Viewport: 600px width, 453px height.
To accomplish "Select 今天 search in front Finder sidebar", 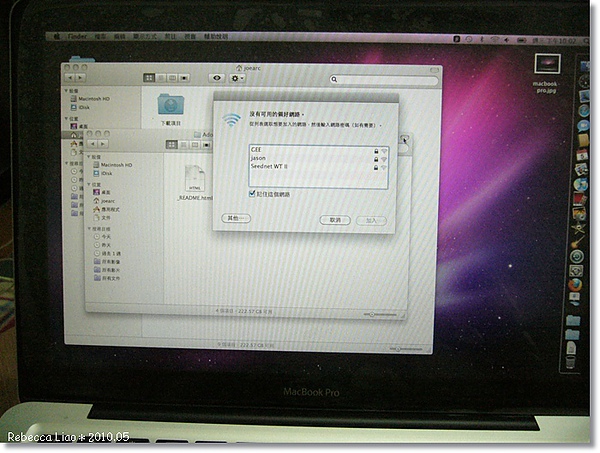I will pos(102,237).
